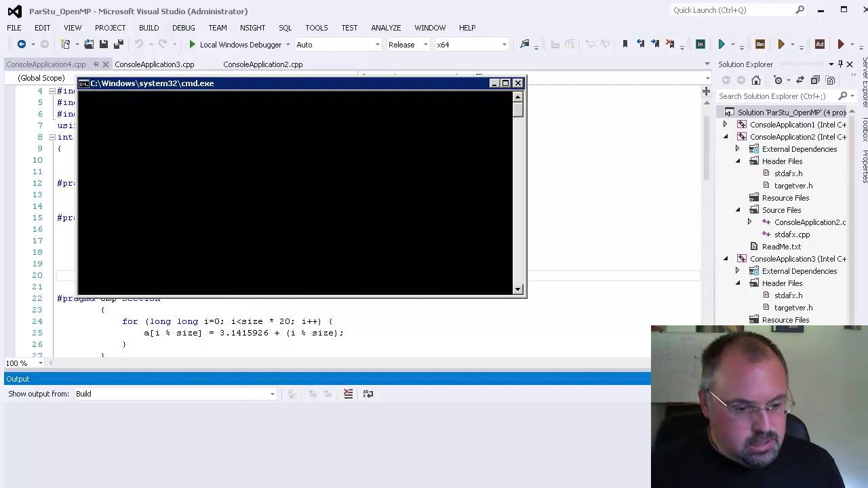Click the Save All multi-disk icon

[x=119, y=44]
